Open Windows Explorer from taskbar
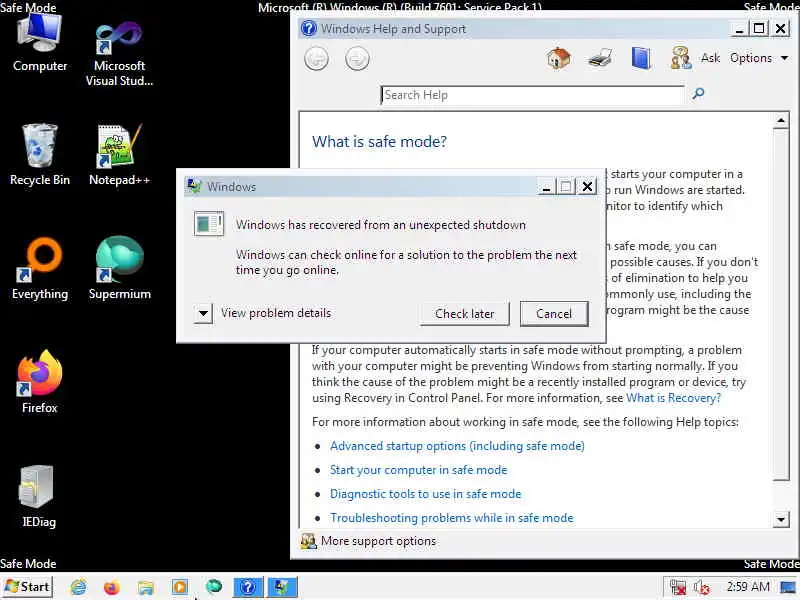The width and height of the screenshot is (800, 600). [x=145, y=587]
